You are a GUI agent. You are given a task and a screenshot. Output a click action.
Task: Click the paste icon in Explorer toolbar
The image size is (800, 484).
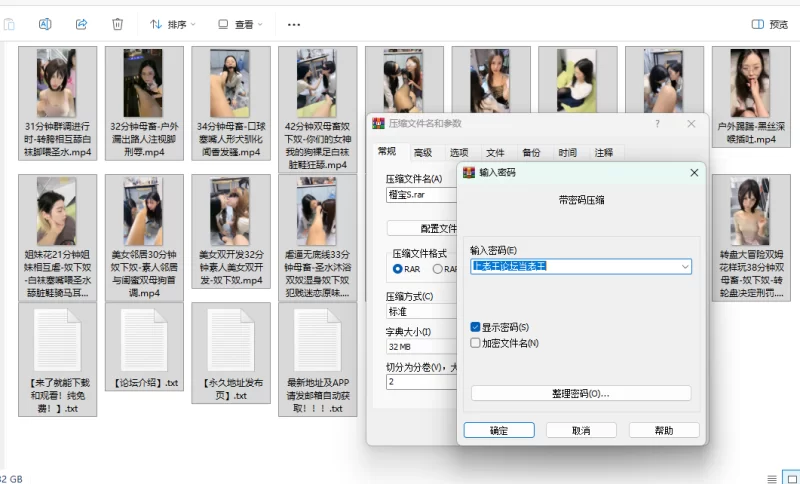9,24
